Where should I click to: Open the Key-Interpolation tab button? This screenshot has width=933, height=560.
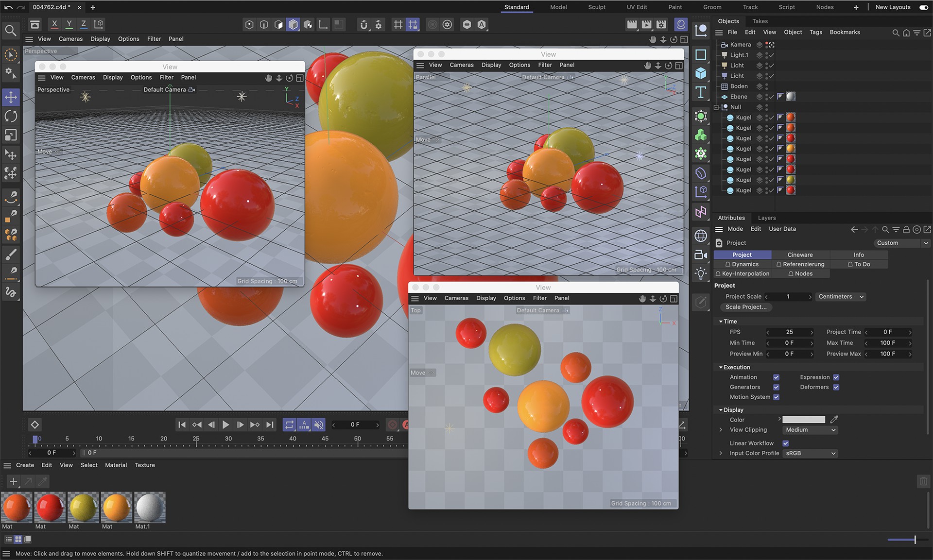pos(742,274)
